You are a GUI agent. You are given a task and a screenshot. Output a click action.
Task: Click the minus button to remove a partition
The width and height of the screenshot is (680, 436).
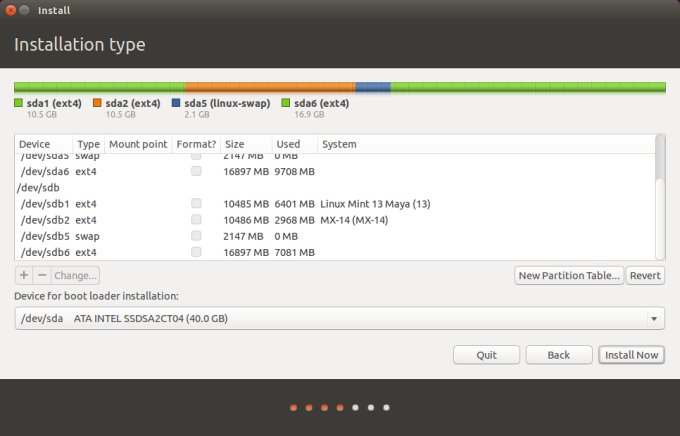pos(41,275)
